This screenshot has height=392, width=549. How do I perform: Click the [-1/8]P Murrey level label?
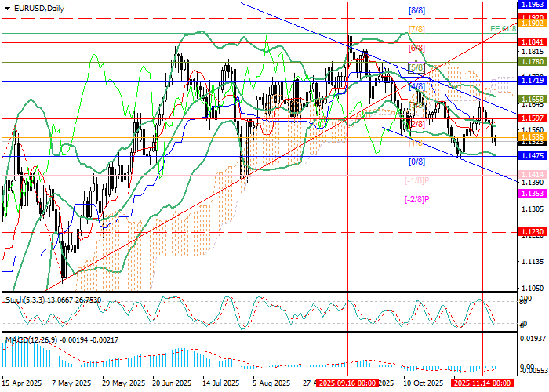(x=416, y=180)
